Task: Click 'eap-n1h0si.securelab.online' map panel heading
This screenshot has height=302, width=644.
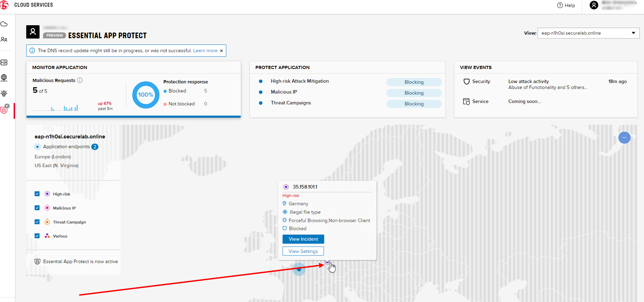Action: click(x=70, y=137)
